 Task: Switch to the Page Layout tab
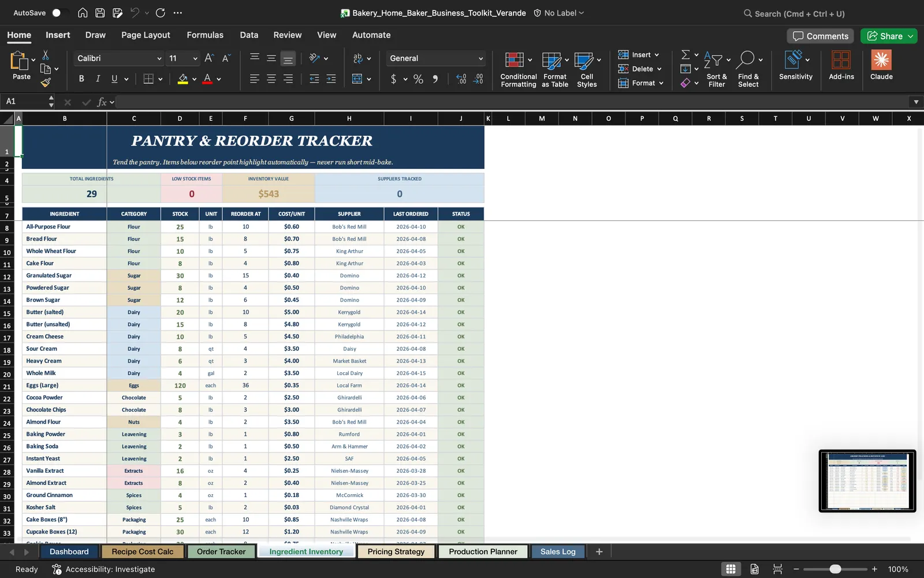coord(146,35)
